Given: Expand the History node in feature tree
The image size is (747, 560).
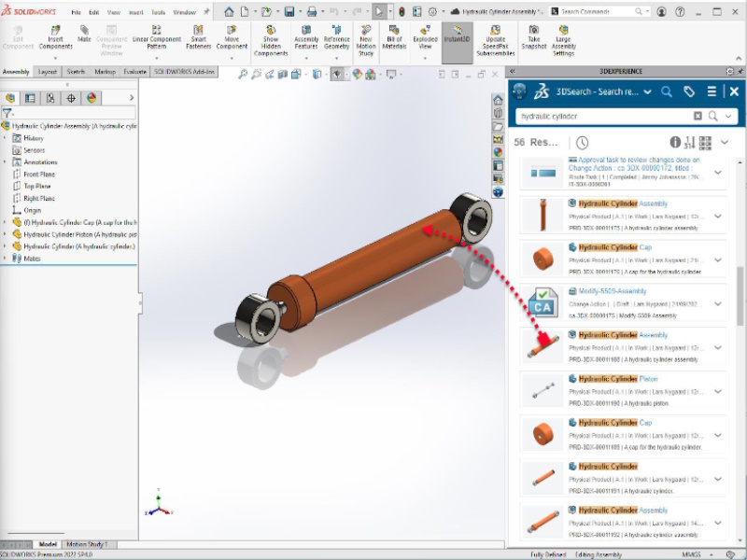Looking at the screenshot, I should pos(6,138).
